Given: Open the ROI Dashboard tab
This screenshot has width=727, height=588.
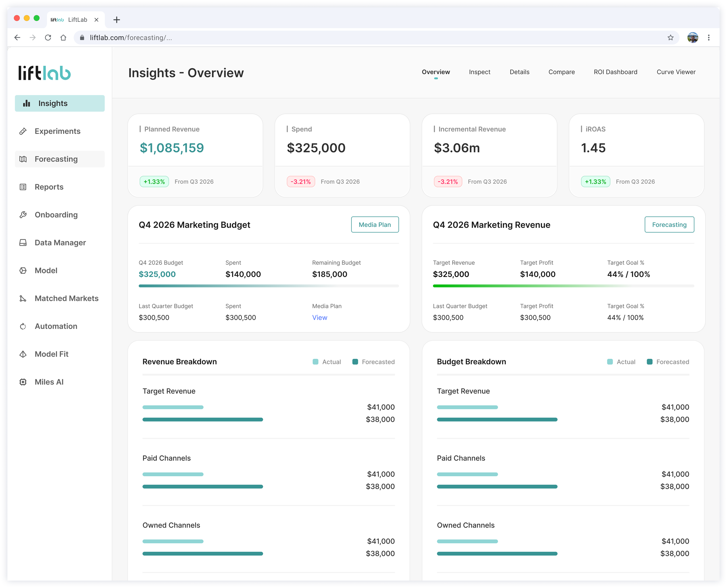Looking at the screenshot, I should [615, 72].
